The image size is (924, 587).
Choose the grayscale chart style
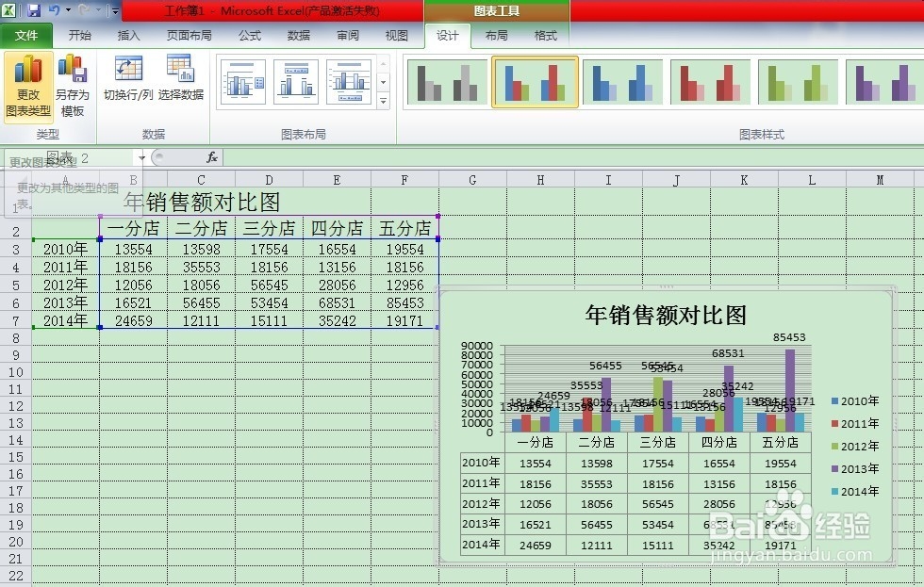coord(447,82)
